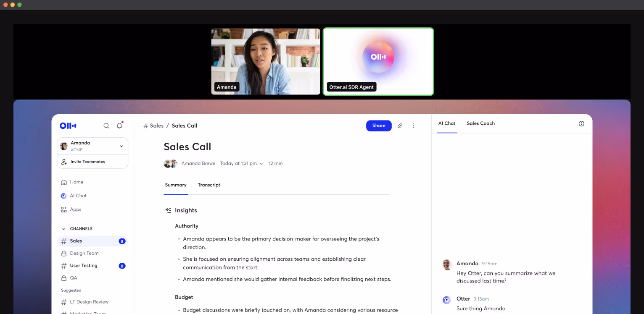Click the Otter.ai SDR Agent name label

pyautogui.click(x=351, y=87)
